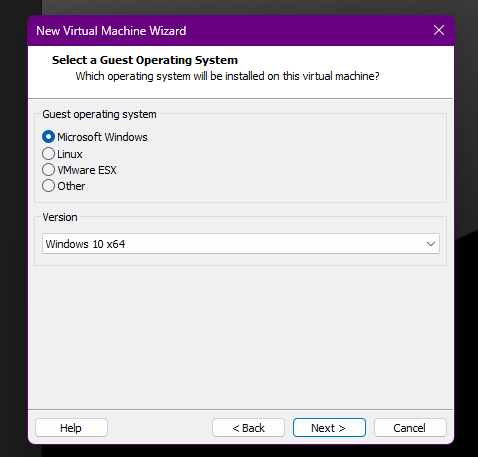Image resolution: width=478 pixels, height=457 pixels.
Task: Click the Linux label text
Action: pyautogui.click(x=70, y=154)
